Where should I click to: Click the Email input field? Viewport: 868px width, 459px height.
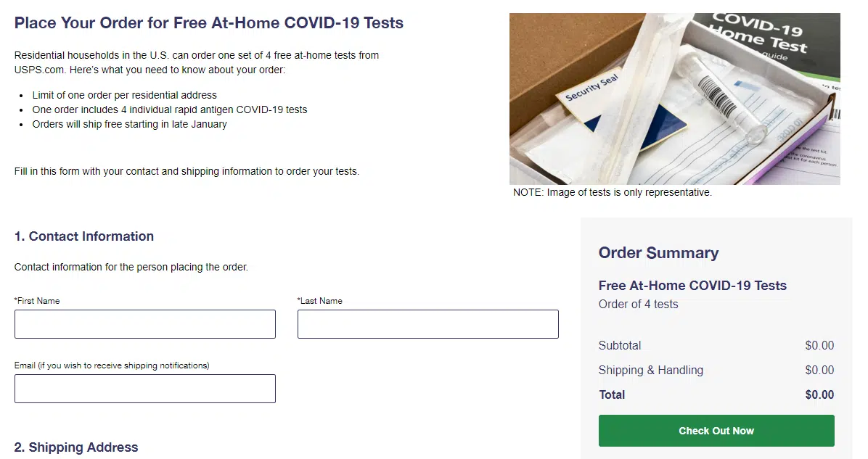[x=144, y=389]
